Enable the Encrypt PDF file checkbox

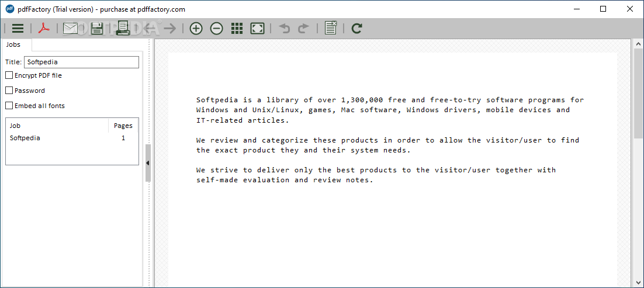point(9,75)
